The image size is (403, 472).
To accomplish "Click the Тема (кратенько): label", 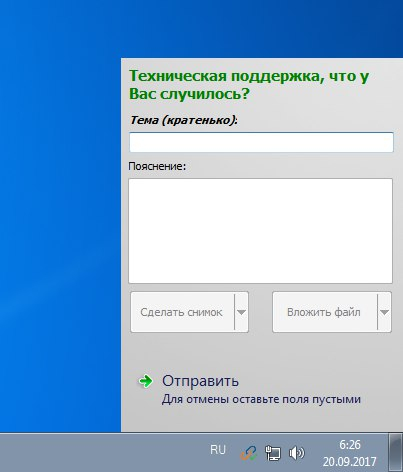I will click(x=184, y=120).
